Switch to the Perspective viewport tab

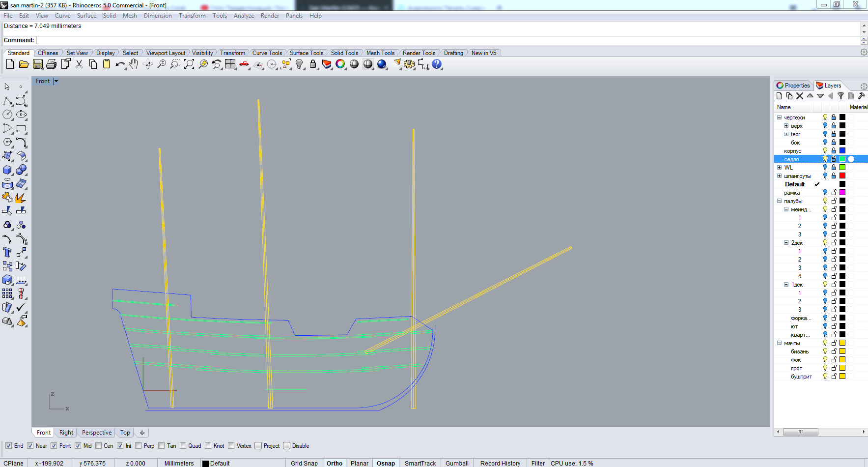[x=97, y=433]
